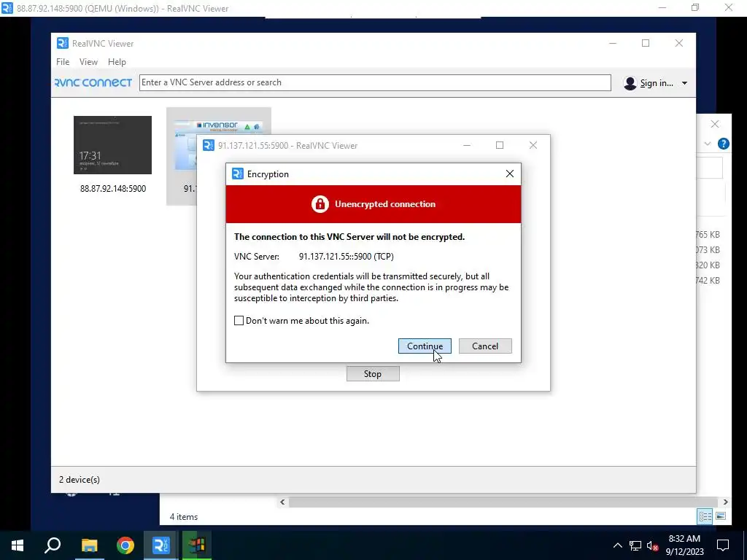This screenshot has height=560, width=747.
Task: Click the horizontal scrollbar left arrow
Action: point(282,502)
